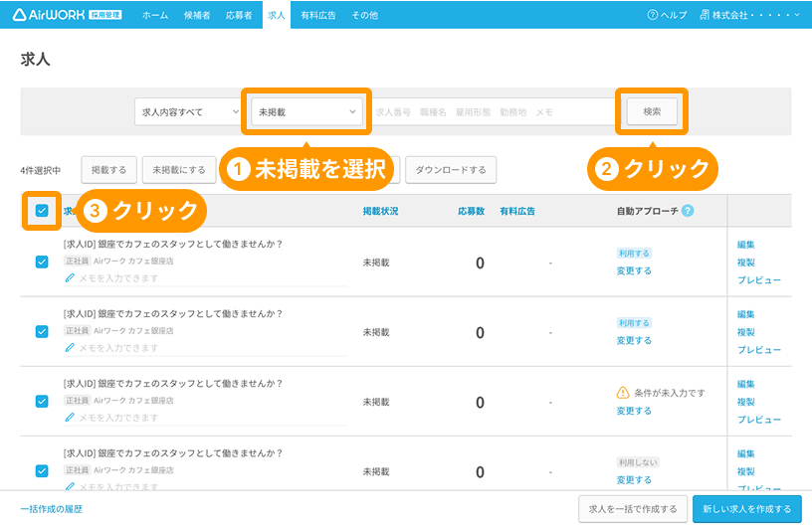Viewport: 812px width, 528px height.
Task: Click 変更する in the first job row
Action: [634, 270]
